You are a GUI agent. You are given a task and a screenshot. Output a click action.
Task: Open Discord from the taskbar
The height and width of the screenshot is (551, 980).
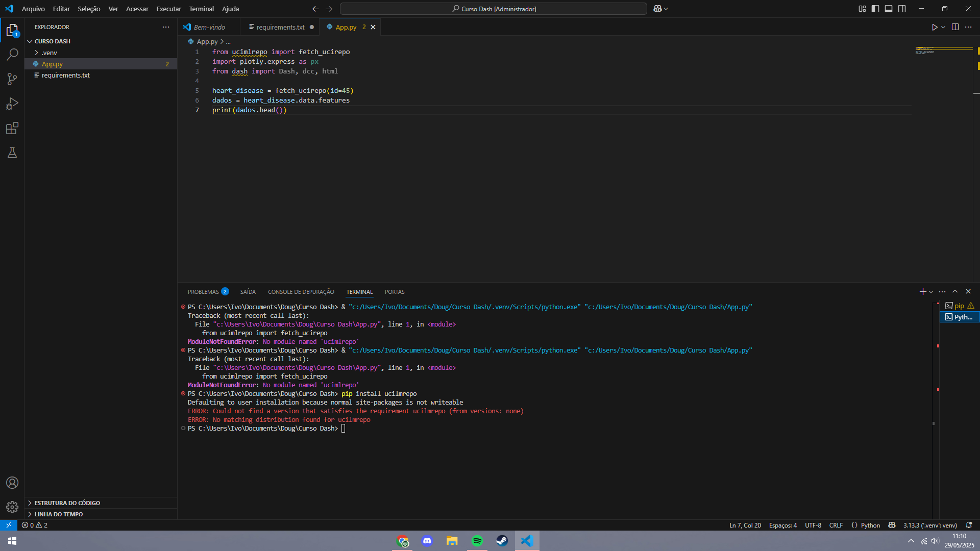[427, 541]
